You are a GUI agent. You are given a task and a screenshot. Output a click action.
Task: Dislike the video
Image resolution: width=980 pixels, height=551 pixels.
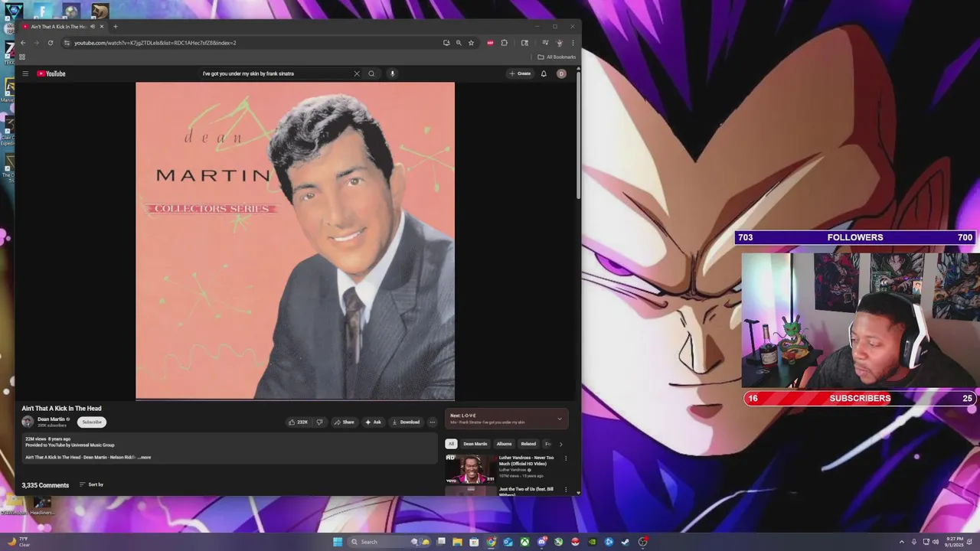pos(319,422)
